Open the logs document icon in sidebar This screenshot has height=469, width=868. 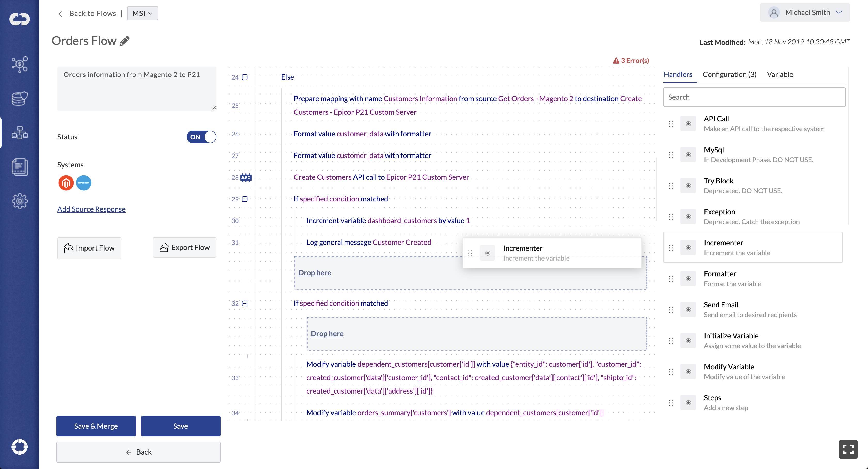click(20, 167)
